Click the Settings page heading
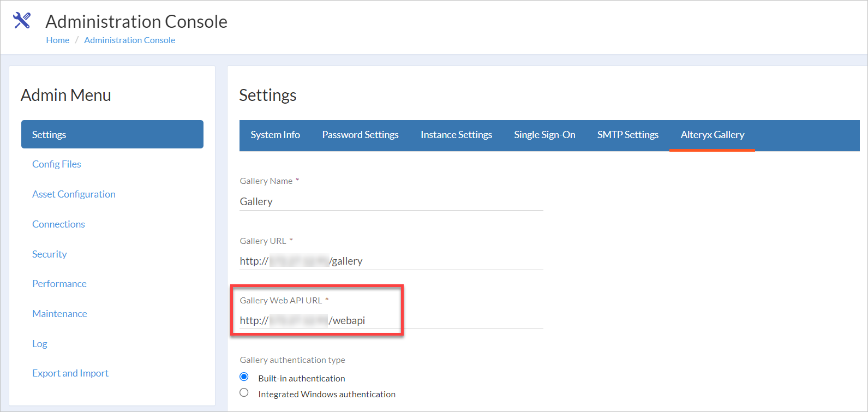The width and height of the screenshot is (868, 412). tap(268, 95)
